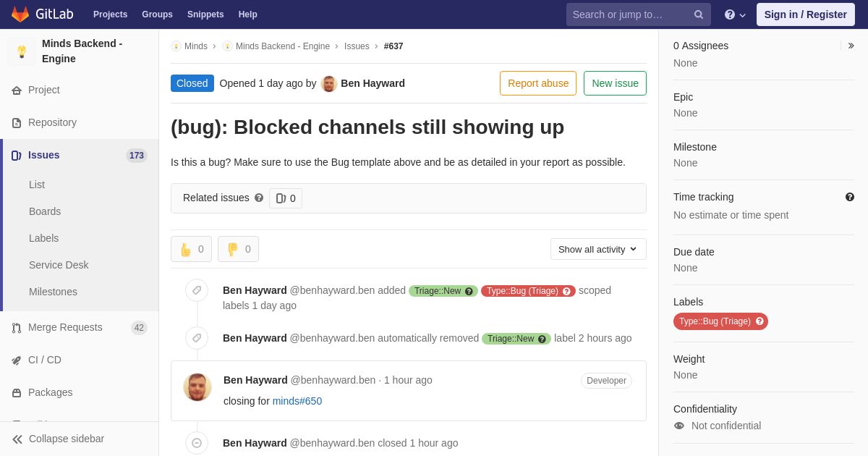Click Sign in / Register button
Screen dimensions: 868x456
[805, 14]
